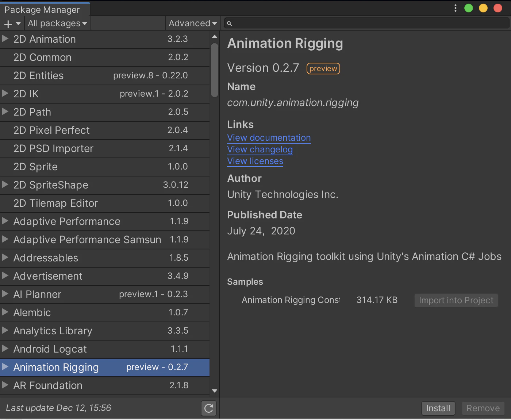This screenshot has height=420, width=511.
Task: Select the Addressables package name
Action: coord(46,258)
